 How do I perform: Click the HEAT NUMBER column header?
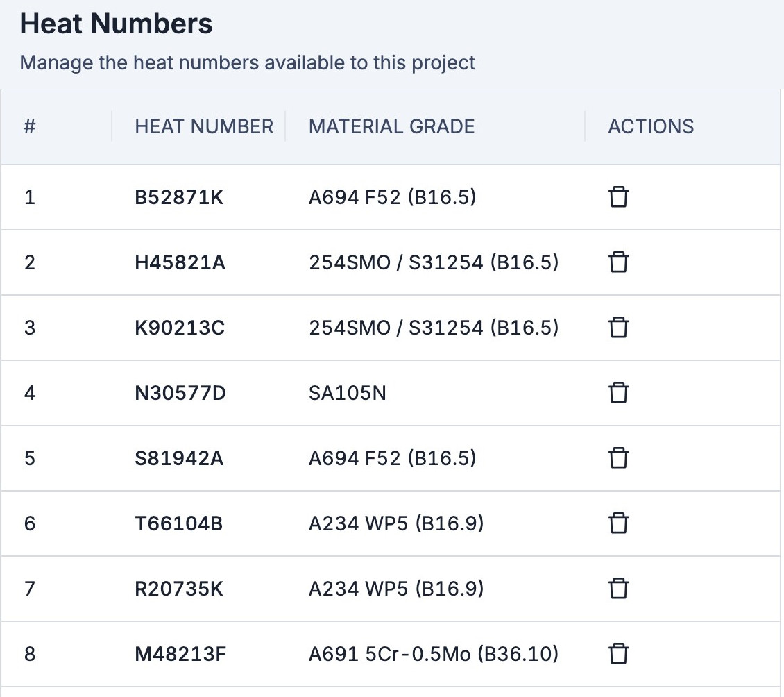(204, 126)
